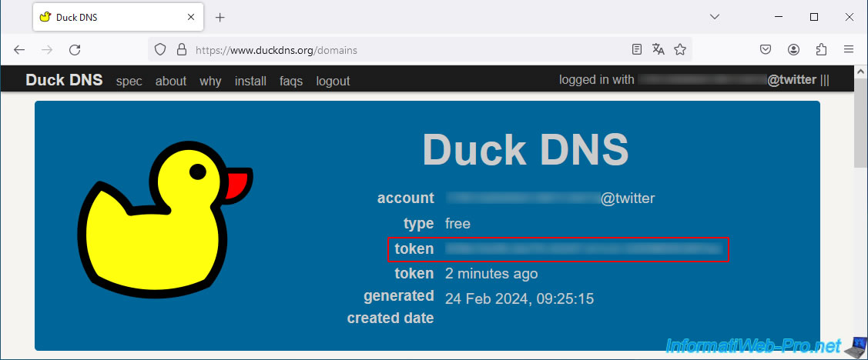The height and width of the screenshot is (360, 868).
Task: Close the Duck DNS tab
Action: coord(190,17)
